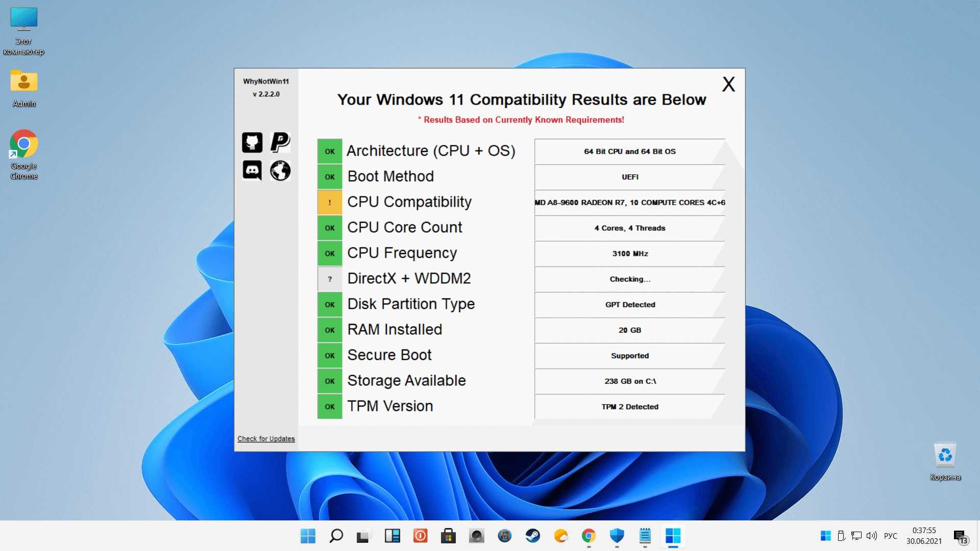Close the WhyNotWin11 window with X
Screen dimensions: 980x551
click(x=728, y=84)
